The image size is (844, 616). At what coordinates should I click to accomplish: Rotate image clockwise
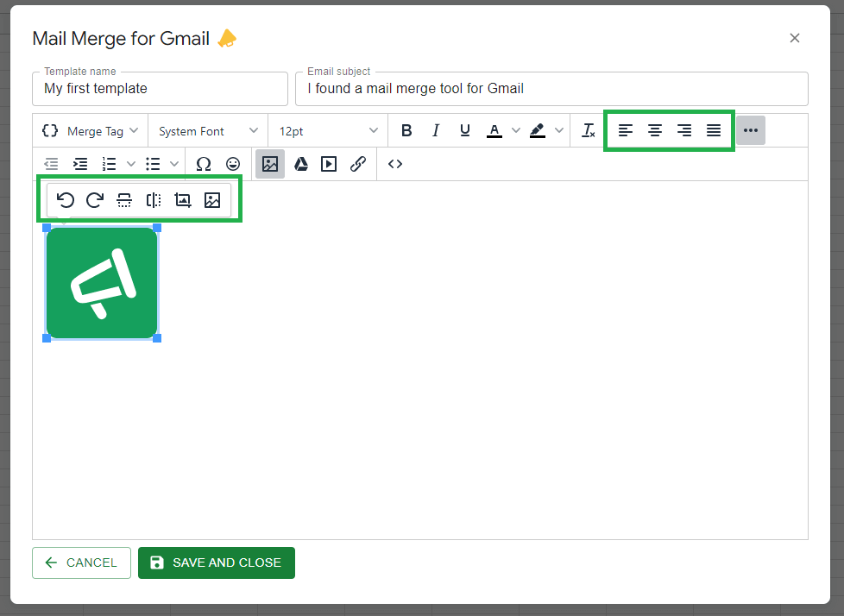click(95, 200)
